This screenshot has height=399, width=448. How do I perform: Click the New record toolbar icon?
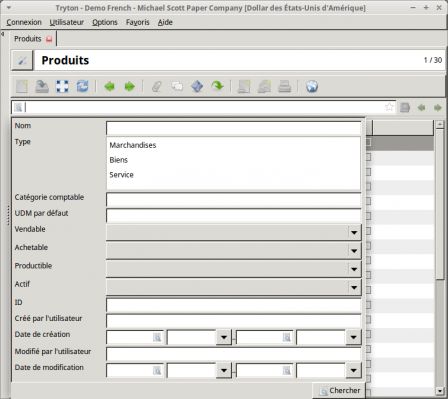click(x=22, y=87)
